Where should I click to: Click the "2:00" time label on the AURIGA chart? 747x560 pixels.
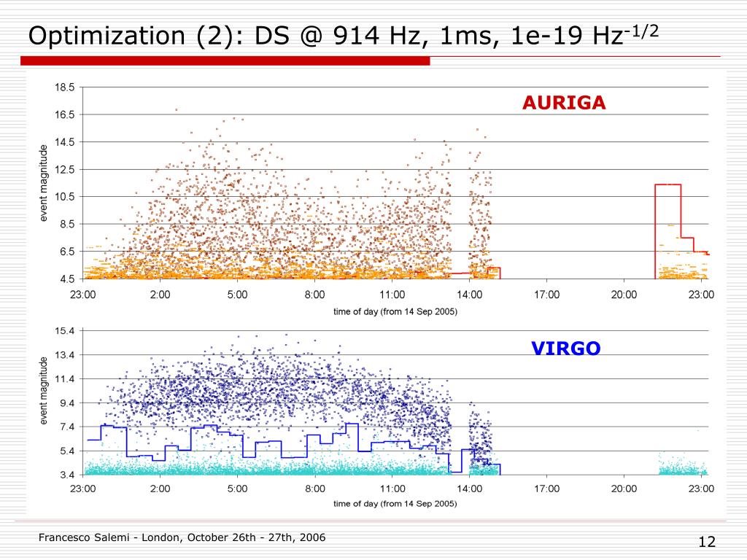160,295
